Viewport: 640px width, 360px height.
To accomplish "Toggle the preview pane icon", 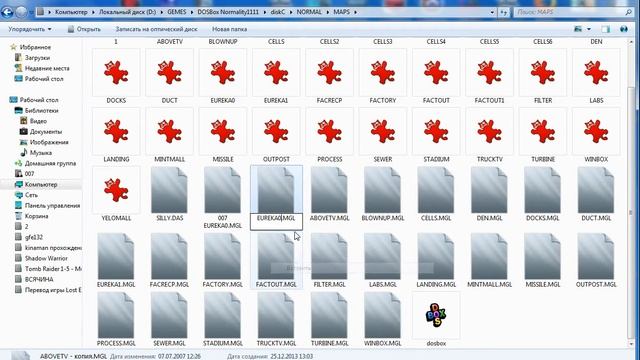I will pos(606,29).
